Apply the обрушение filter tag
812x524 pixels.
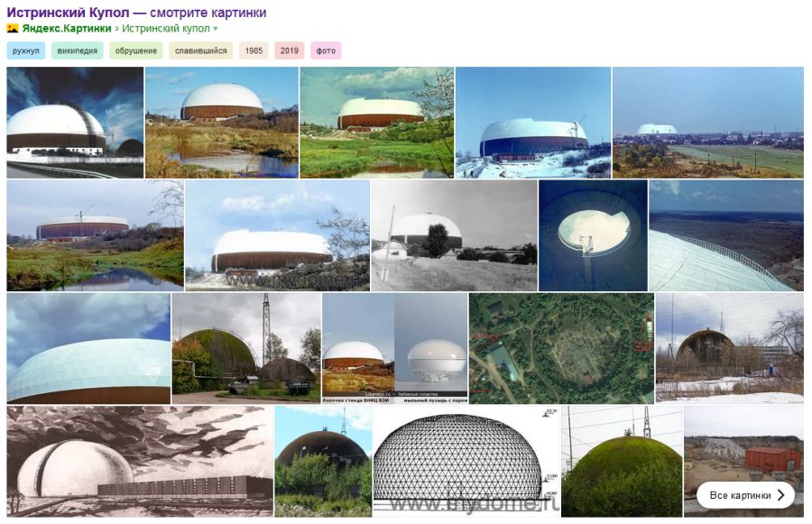[136, 51]
